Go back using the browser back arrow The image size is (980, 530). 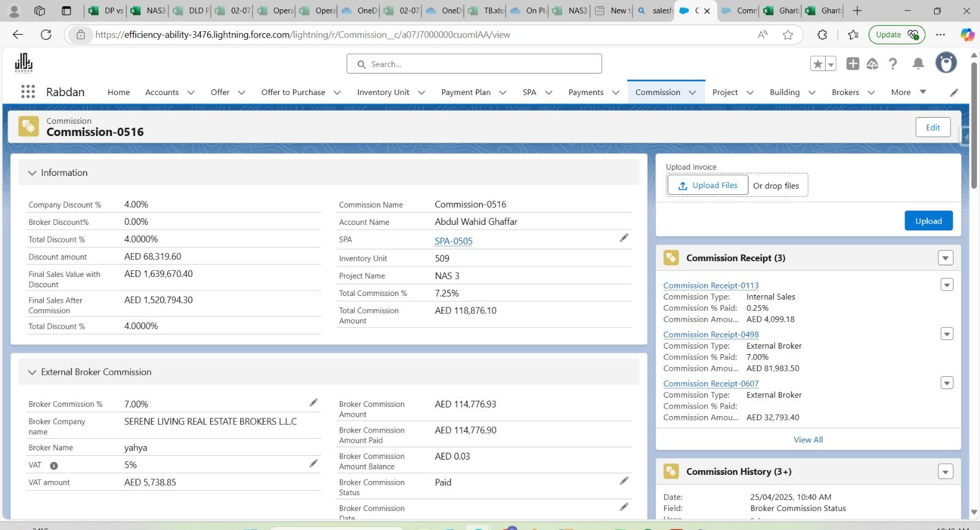point(18,35)
